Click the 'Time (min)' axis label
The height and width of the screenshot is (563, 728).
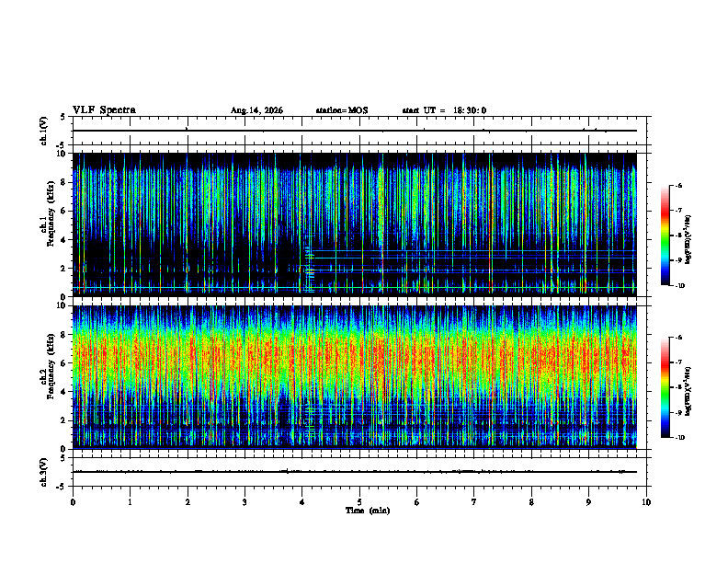click(x=368, y=511)
